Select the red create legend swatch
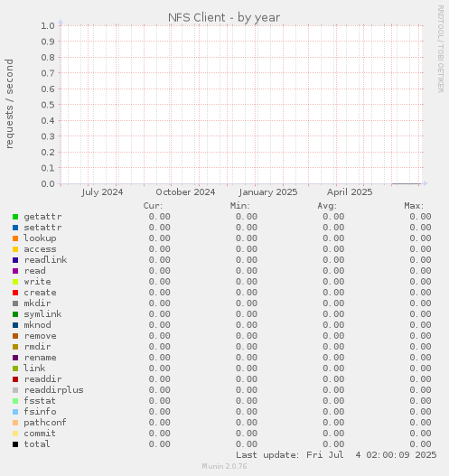 [15, 293]
